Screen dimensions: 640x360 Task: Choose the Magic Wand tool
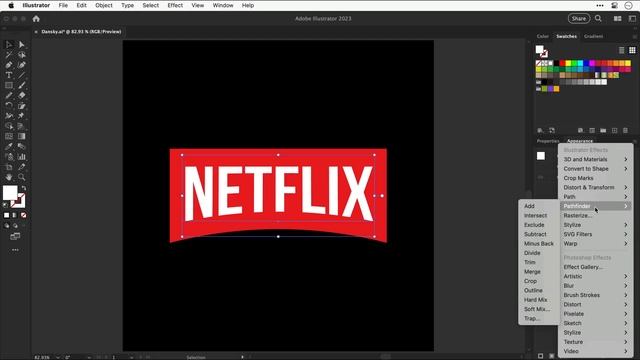click(9, 55)
